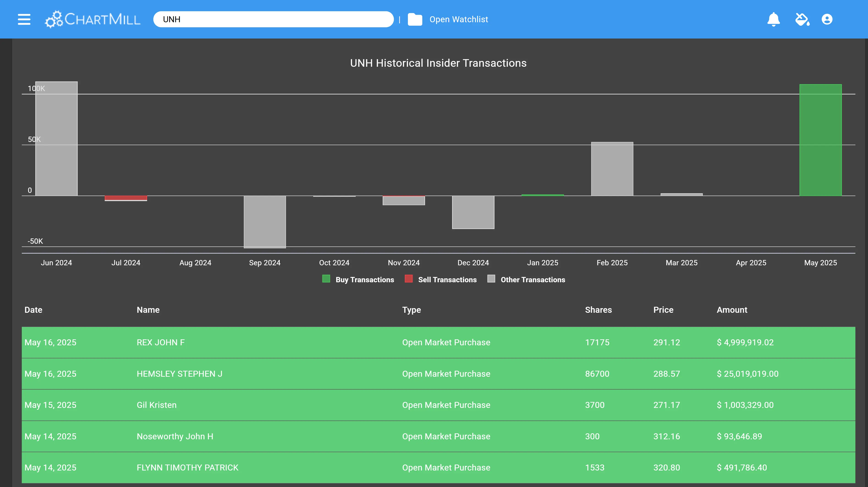Click the shares value 17175
Screen dimensions: 868x487
tap(597, 342)
